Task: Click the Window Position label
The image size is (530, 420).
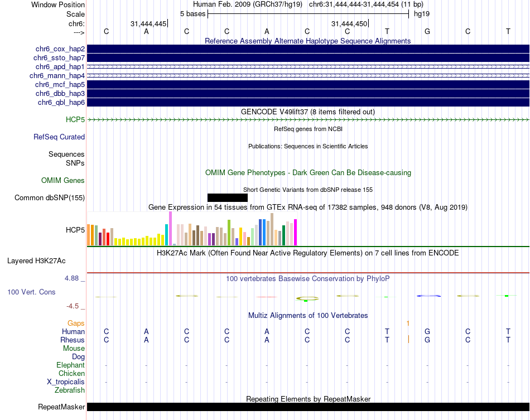Action: click(x=58, y=4)
